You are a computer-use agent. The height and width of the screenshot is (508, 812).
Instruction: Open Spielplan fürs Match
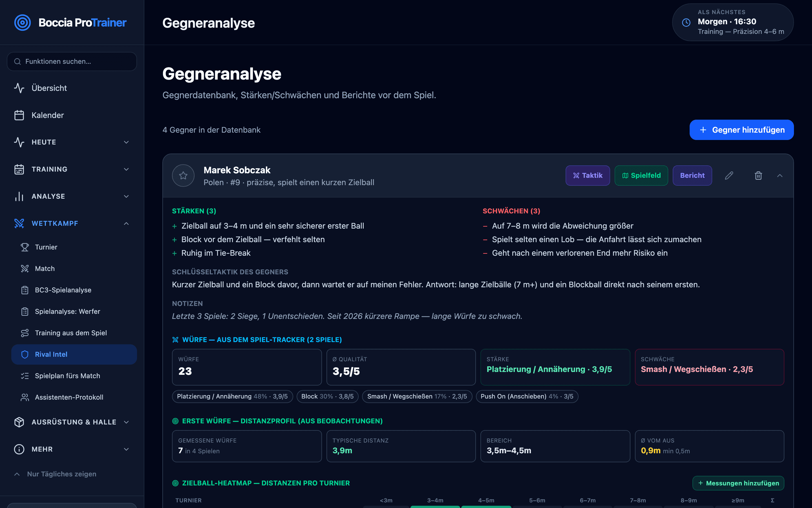tap(74, 376)
